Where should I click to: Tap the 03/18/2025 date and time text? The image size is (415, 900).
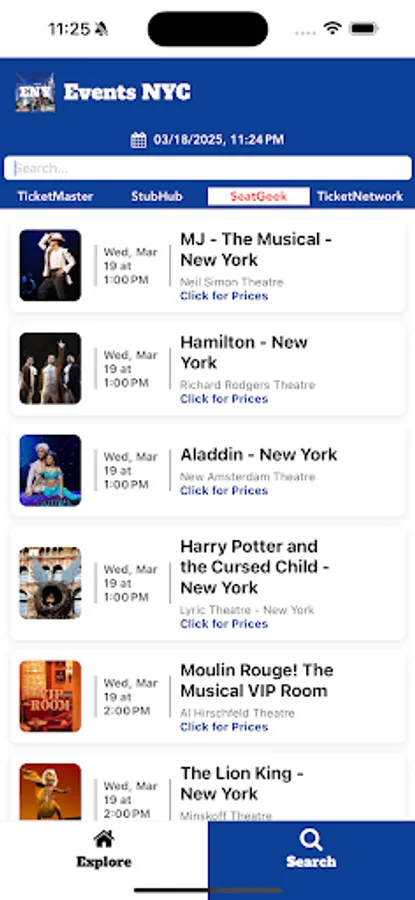click(219, 139)
